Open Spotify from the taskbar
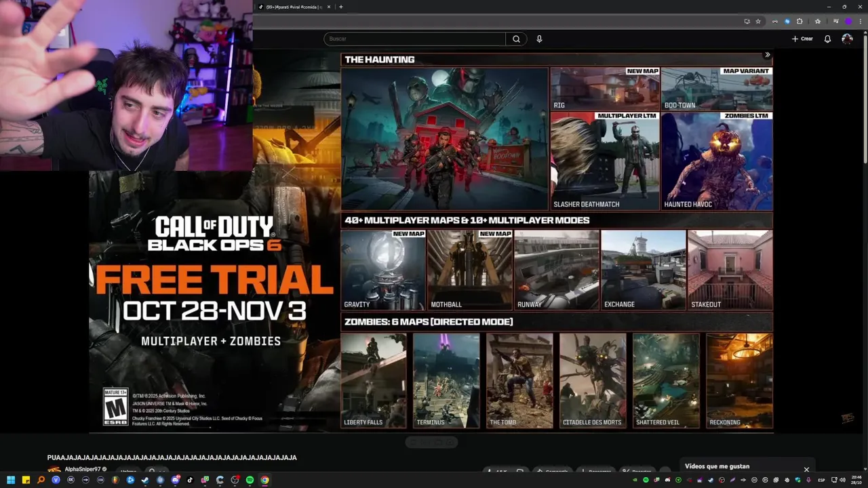 coord(250,480)
